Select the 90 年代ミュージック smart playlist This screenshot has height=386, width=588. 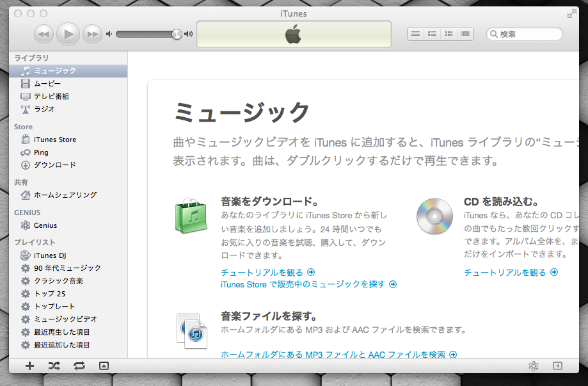pyautogui.click(x=68, y=268)
